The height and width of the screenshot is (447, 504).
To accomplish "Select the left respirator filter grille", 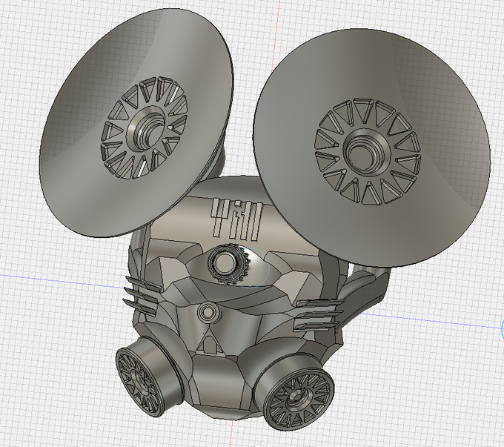I will point(139,383).
